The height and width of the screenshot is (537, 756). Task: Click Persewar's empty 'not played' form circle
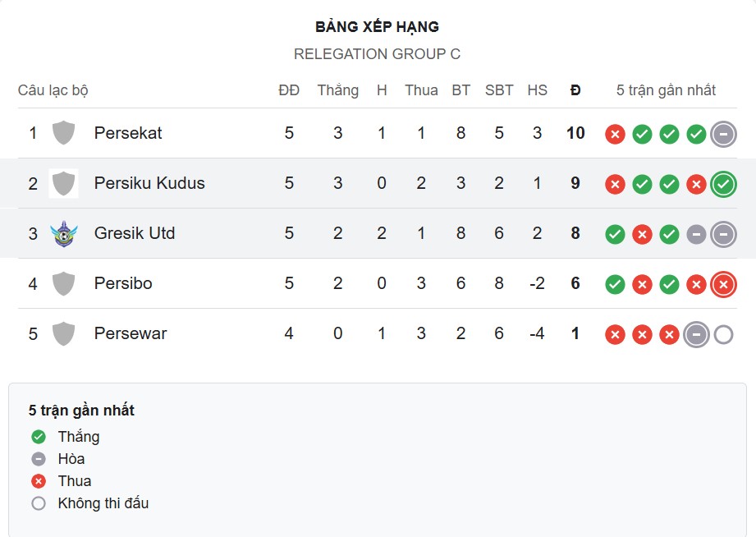point(723,334)
